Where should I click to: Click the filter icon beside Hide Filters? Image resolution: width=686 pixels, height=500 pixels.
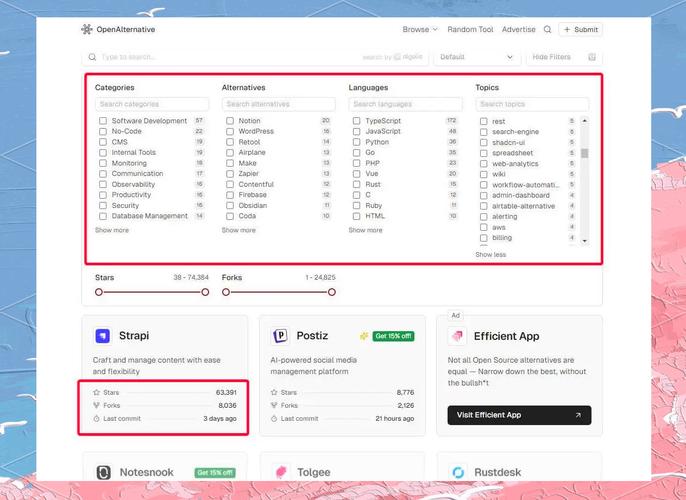coord(592,57)
